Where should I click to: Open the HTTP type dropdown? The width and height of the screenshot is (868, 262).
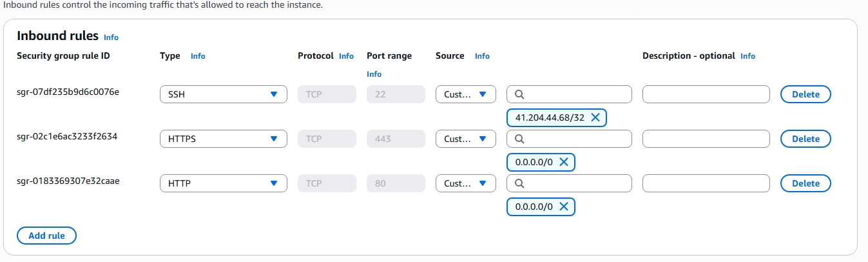pos(223,183)
